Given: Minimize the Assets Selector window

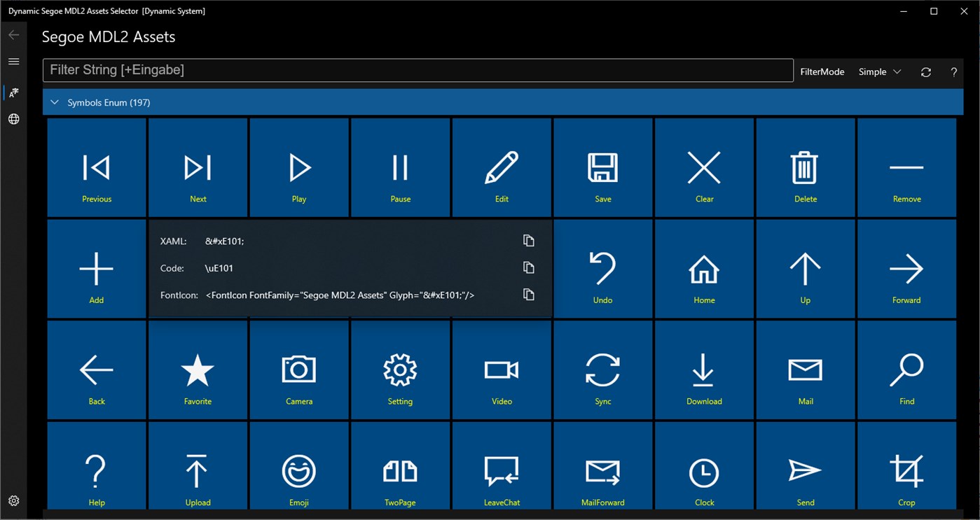Looking at the screenshot, I should (902, 11).
